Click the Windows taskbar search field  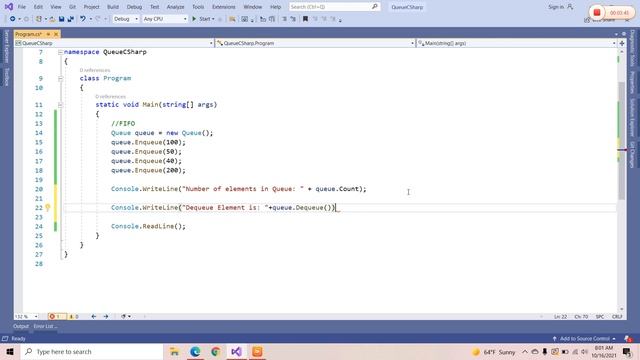(x=92, y=351)
